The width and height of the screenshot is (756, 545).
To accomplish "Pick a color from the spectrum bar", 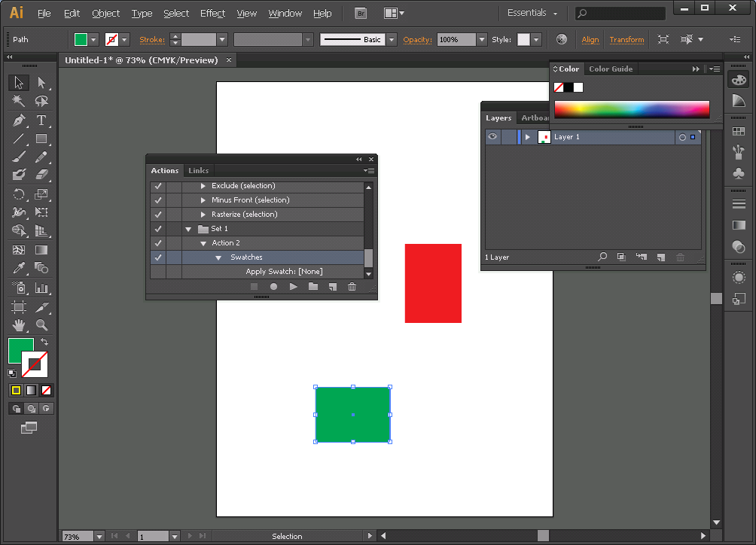I will click(631, 110).
